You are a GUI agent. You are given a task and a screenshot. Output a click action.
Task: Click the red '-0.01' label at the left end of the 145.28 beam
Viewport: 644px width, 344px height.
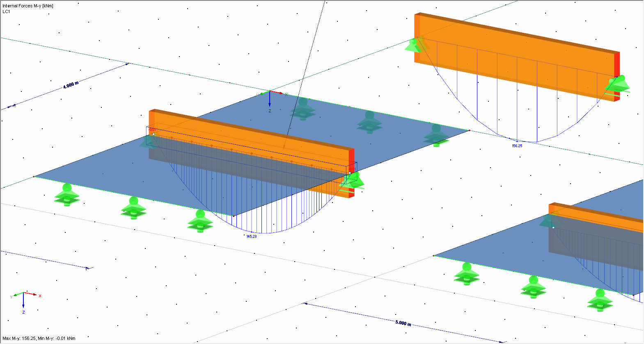tap(152, 130)
